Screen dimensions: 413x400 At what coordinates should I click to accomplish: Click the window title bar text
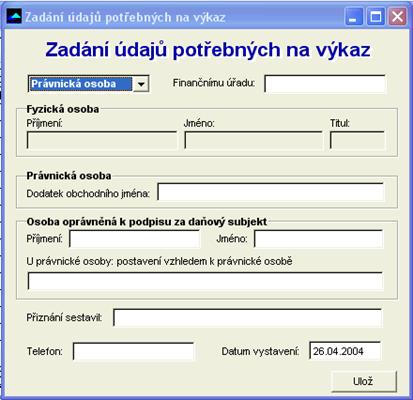click(x=126, y=17)
